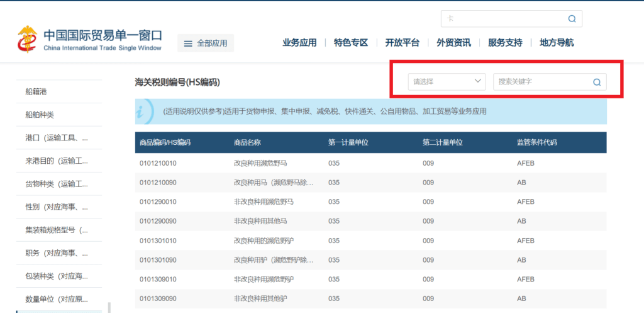Click the 海关税则编号(HS编码) page title
This screenshot has width=644, height=313.
(177, 83)
